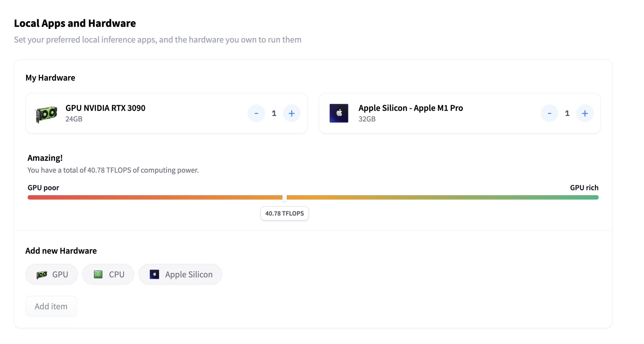Click the My Hardware heading

tap(50, 78)
